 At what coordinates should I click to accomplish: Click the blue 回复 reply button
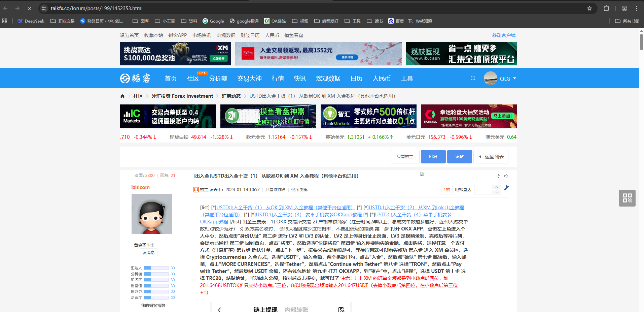433,157
